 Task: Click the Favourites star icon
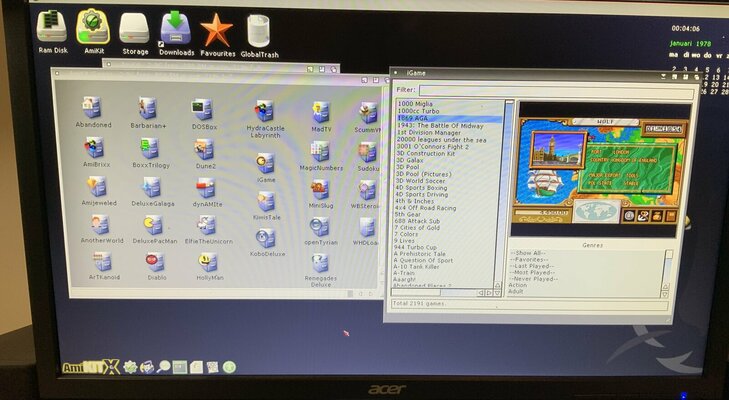point(216,30)
